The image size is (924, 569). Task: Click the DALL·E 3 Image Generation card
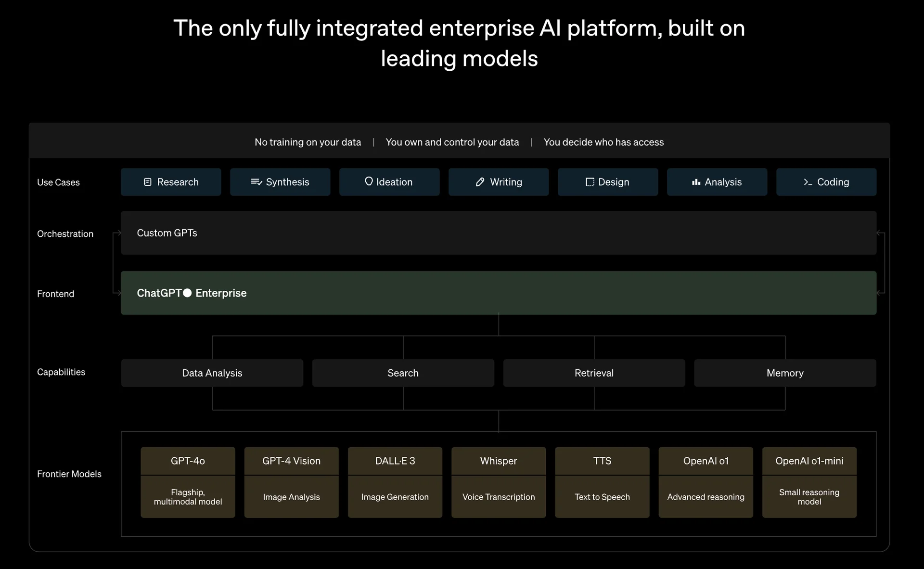tap(395, 481)
